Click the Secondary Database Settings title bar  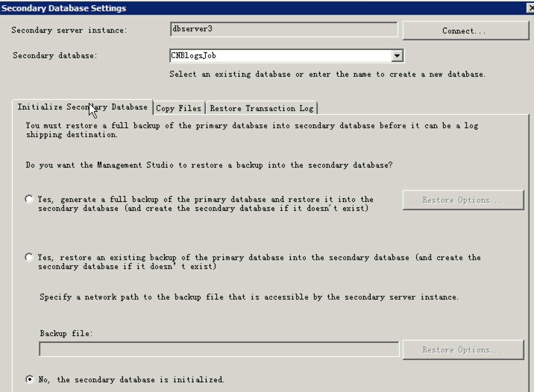pyautogui.click(x=261, y=8)
